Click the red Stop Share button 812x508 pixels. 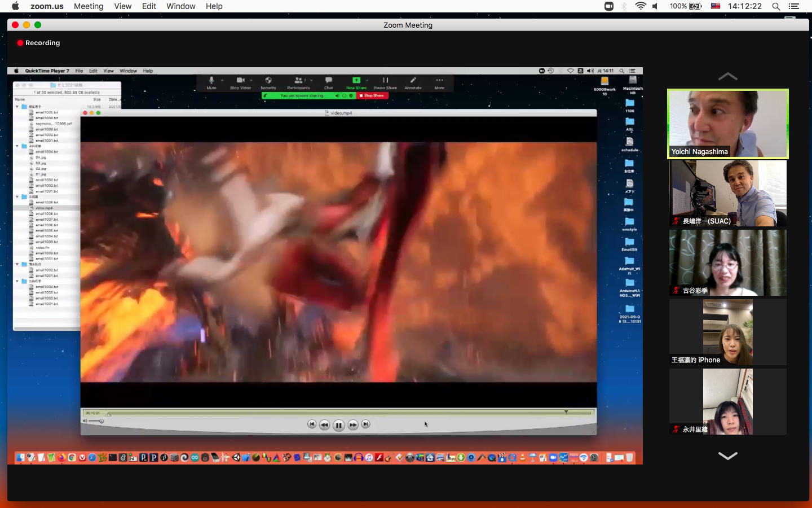click(x=372, y=96)
